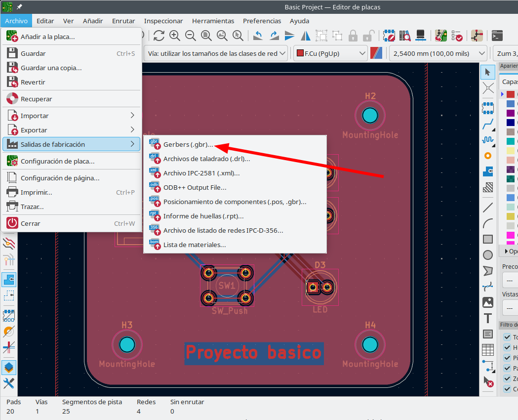The width and height of the screenshot is (518, 420).
Task: Select the Draw circle tool
Action: [x=488, y=255]
